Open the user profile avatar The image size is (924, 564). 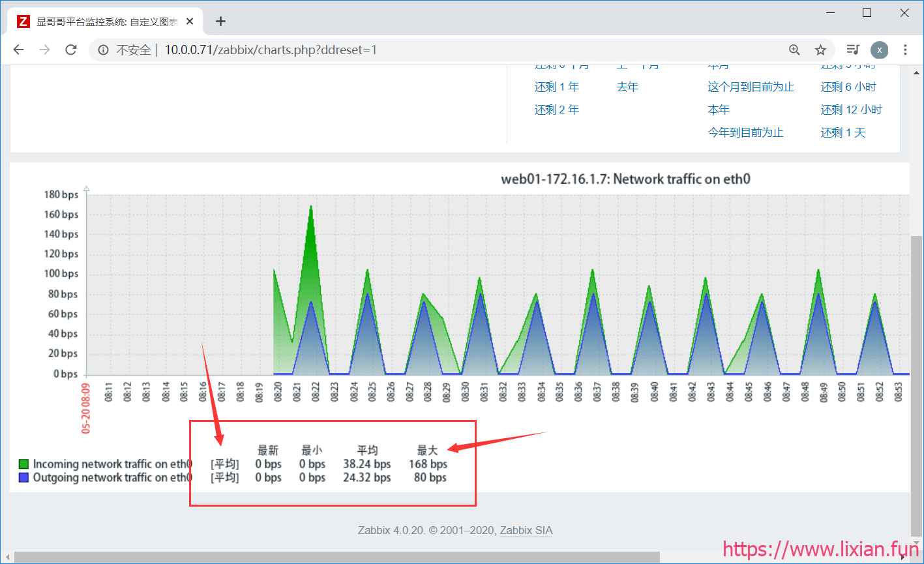(x=880, y=50)
